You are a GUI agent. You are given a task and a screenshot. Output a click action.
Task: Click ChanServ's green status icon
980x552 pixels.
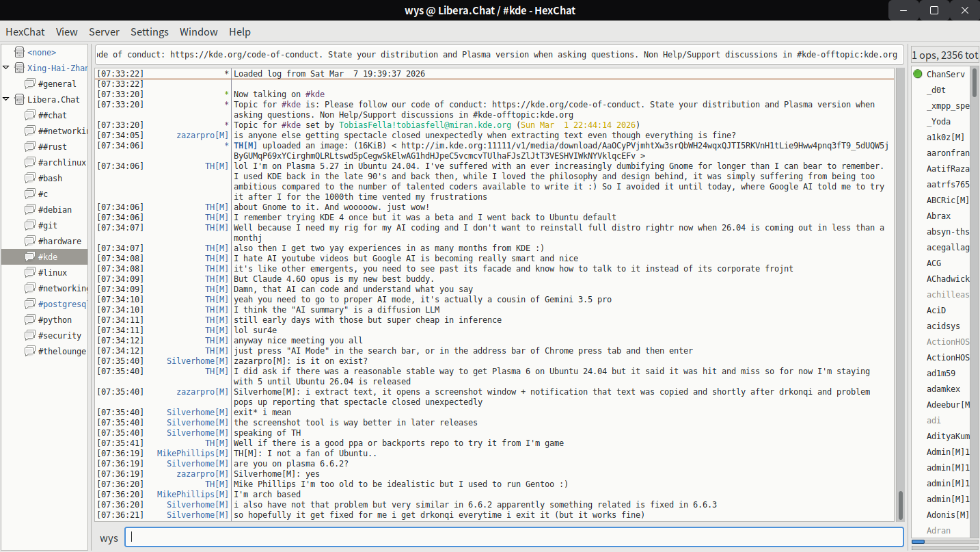tap(918, 74)
